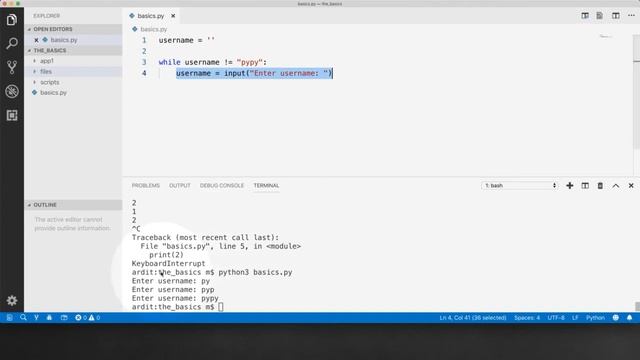Split the editor to the right

pyautogui.click(x=616, y=16)
